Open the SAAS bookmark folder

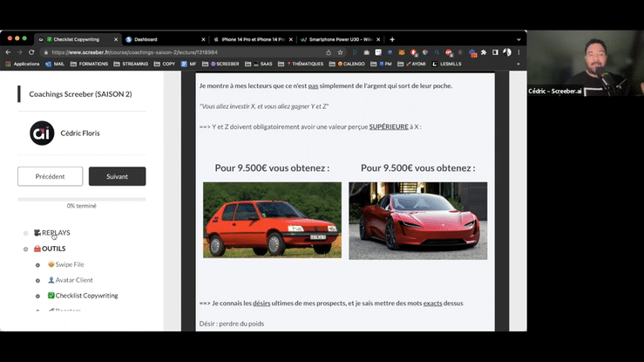[x=258, y=64]
